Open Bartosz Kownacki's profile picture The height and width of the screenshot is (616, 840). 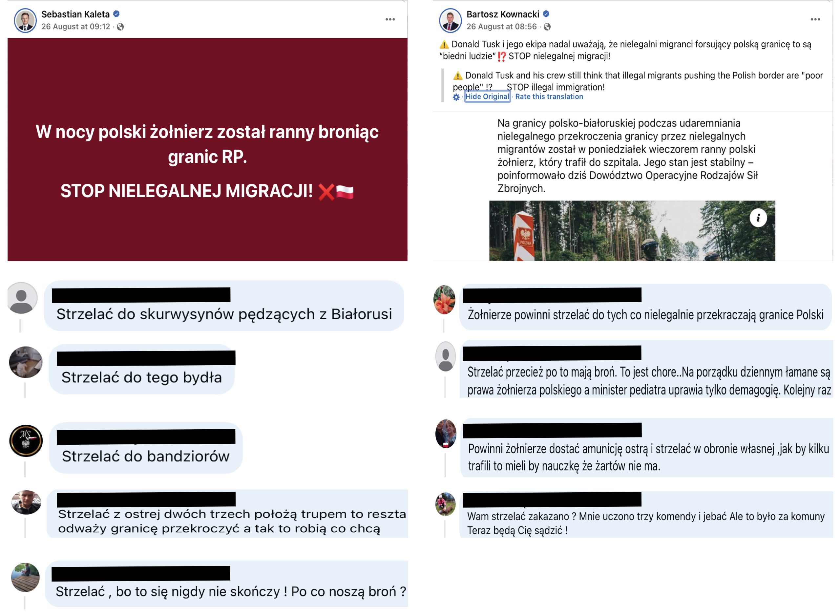tap(450, 20)
